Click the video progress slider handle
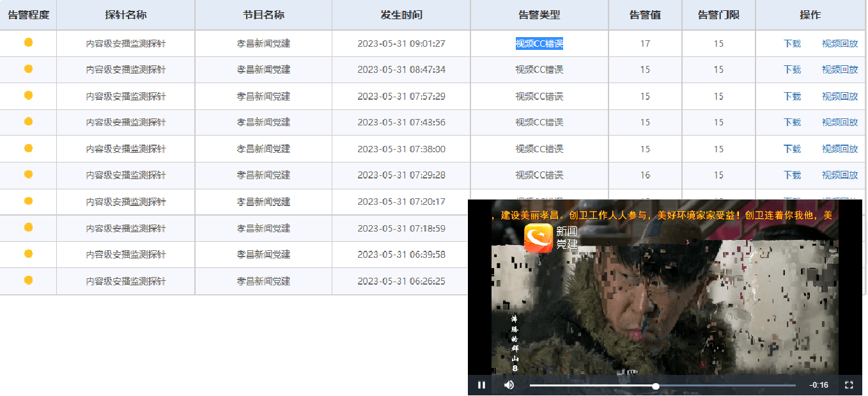This screenshot has height=396, width=868. pos(656,386)
